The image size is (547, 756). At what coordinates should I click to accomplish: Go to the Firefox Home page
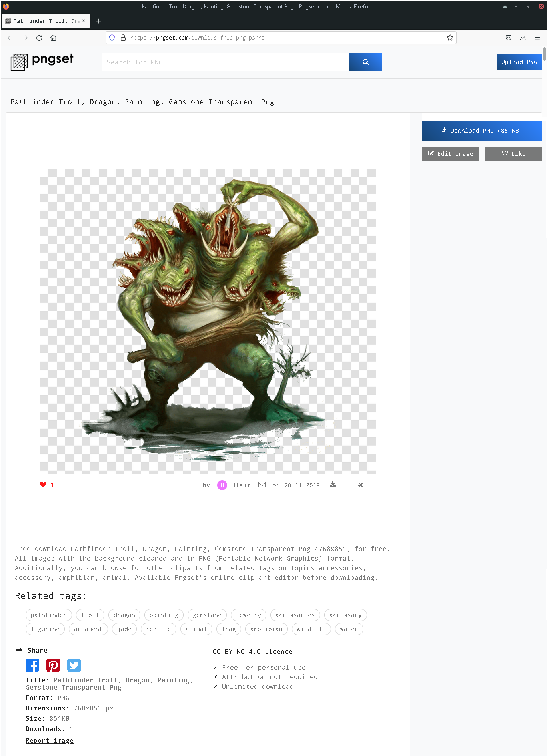click(x=53, y=38)
